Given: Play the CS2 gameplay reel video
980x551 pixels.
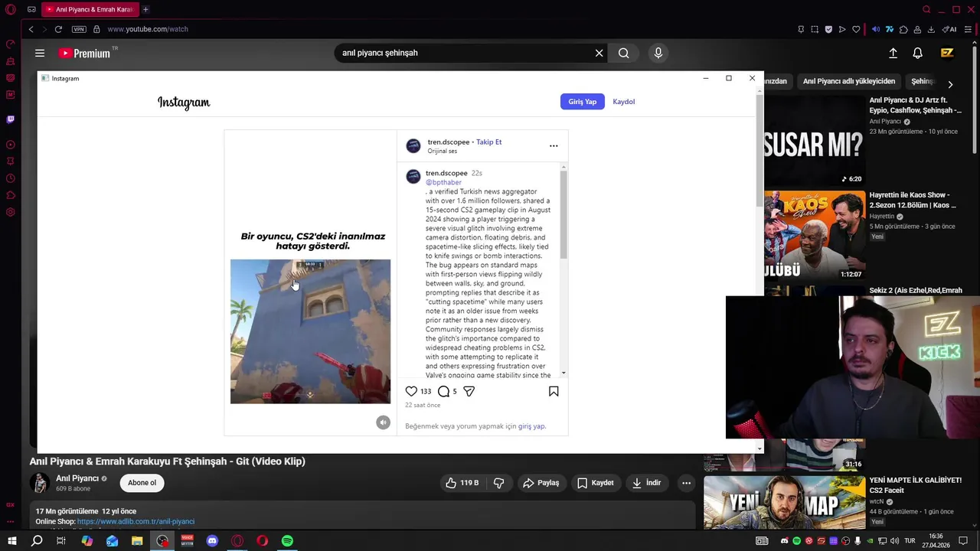Looking at the screenshot, I should point(310,331).
